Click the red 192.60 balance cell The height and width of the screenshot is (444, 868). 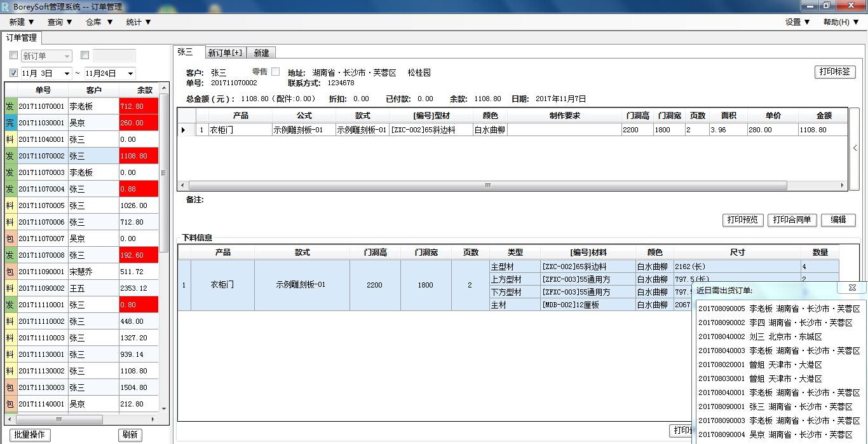(139, 255)
